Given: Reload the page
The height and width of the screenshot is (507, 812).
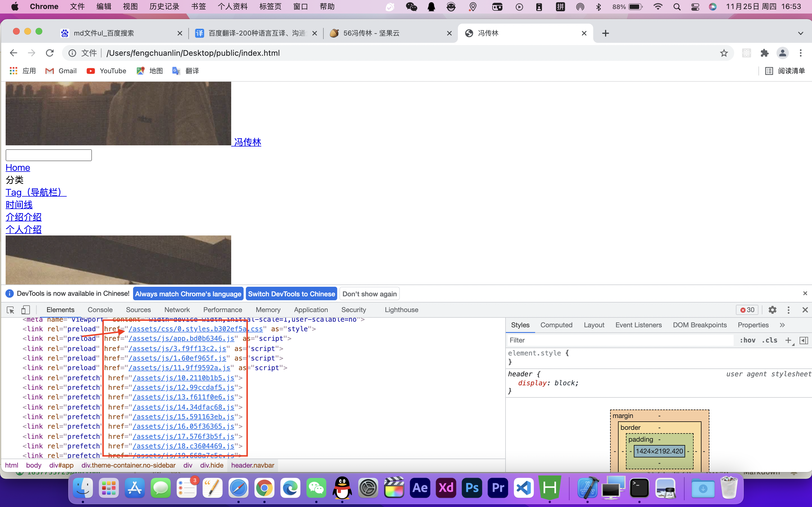Looking at the screenshot, I should (x=50, y=53).
